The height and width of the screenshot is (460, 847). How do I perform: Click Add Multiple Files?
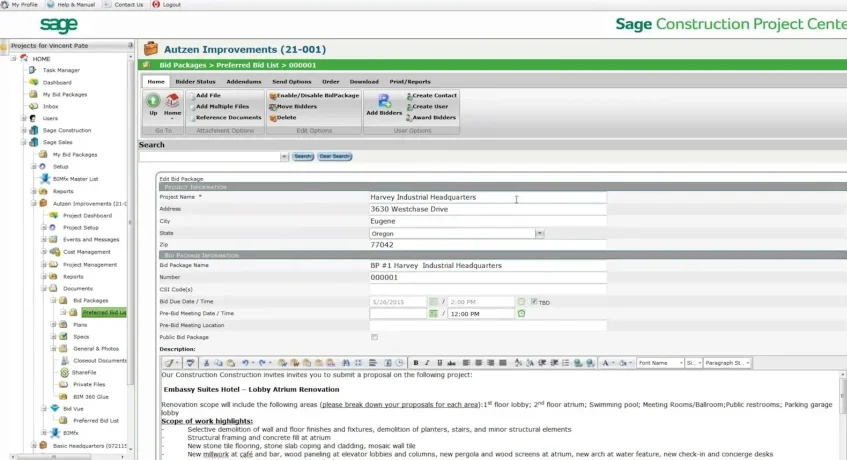(222, 106)
